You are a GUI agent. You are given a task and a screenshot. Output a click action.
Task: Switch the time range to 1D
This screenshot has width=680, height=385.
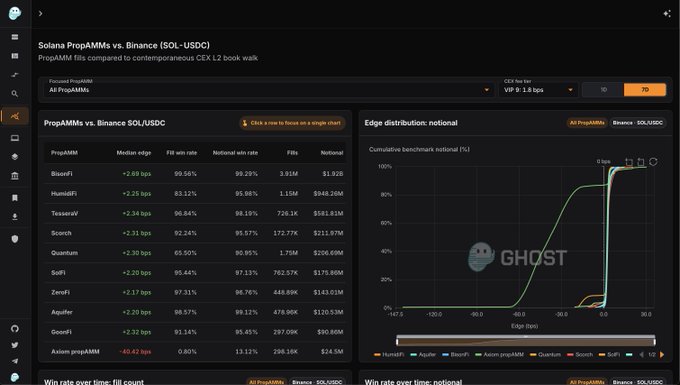[603, 90]
